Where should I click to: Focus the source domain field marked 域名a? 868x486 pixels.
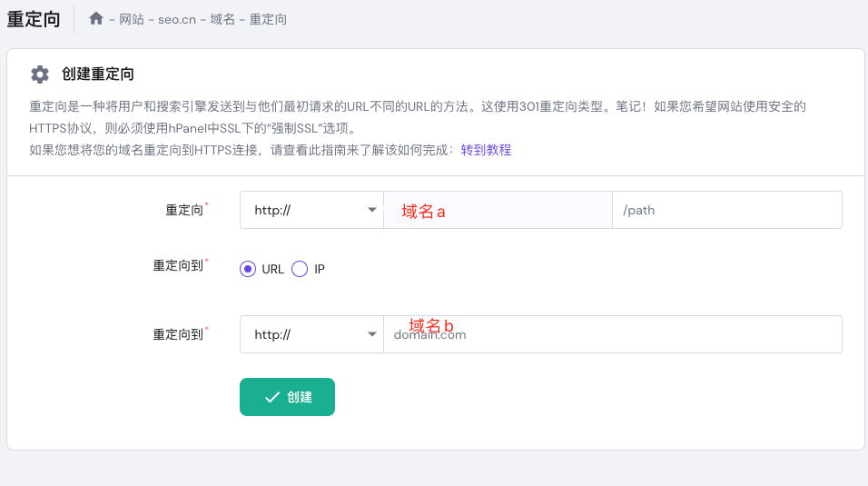point(498,210)
